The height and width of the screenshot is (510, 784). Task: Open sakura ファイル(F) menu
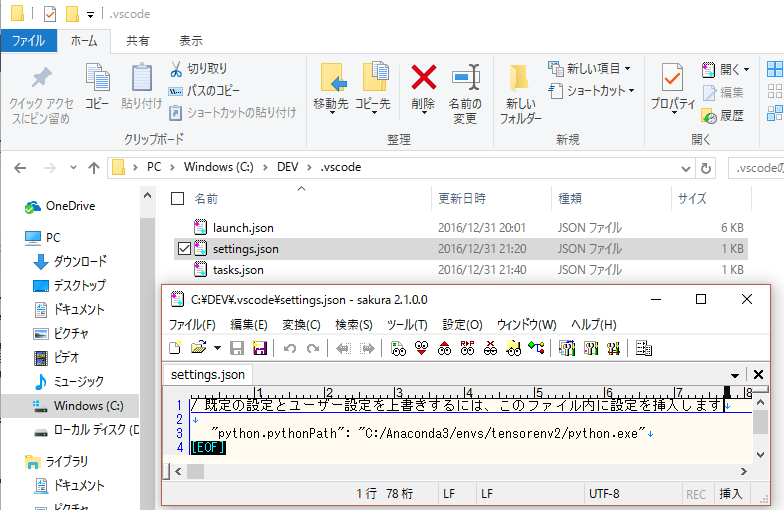click(192, 325)
